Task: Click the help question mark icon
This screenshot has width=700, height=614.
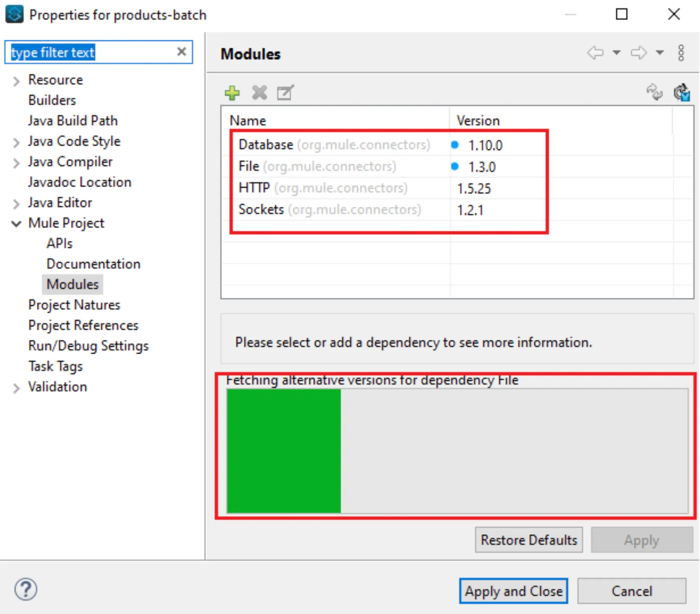Action: [x=26, y=589]
